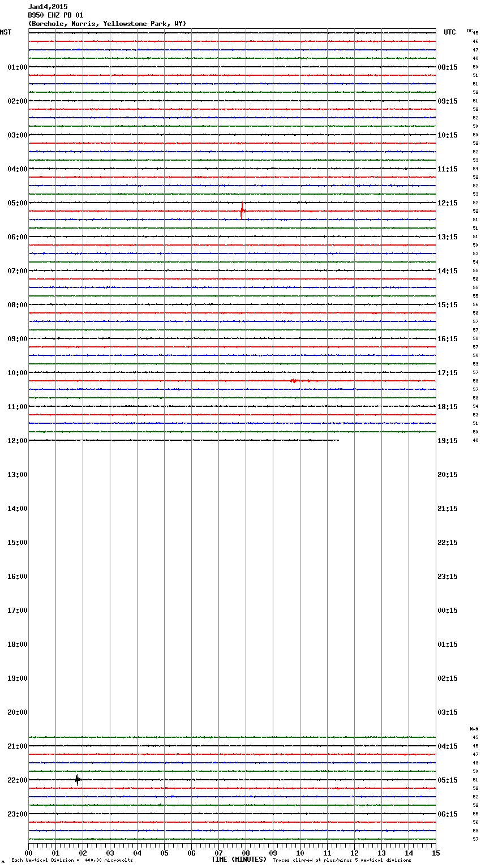Click the 00:15 UTC time label
Screen dimensions: 481x868
448,611
